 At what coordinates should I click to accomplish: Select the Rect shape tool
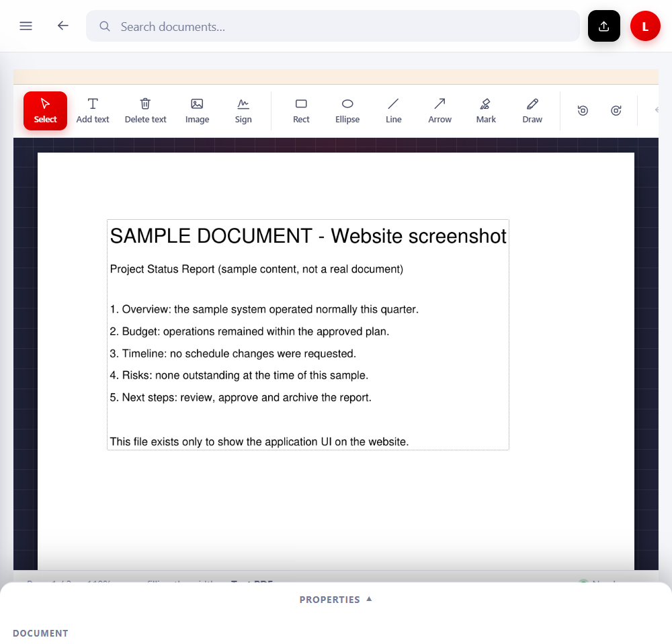tap(301, 111)
